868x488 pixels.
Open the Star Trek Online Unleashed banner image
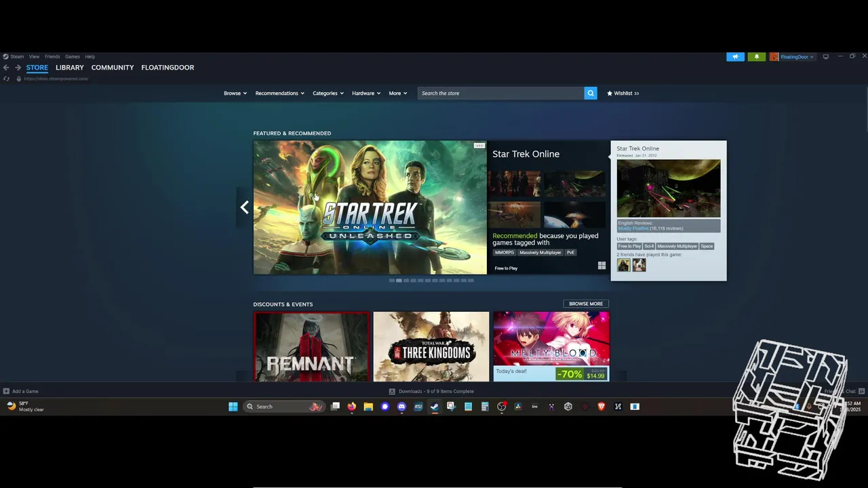coord(370,207)
